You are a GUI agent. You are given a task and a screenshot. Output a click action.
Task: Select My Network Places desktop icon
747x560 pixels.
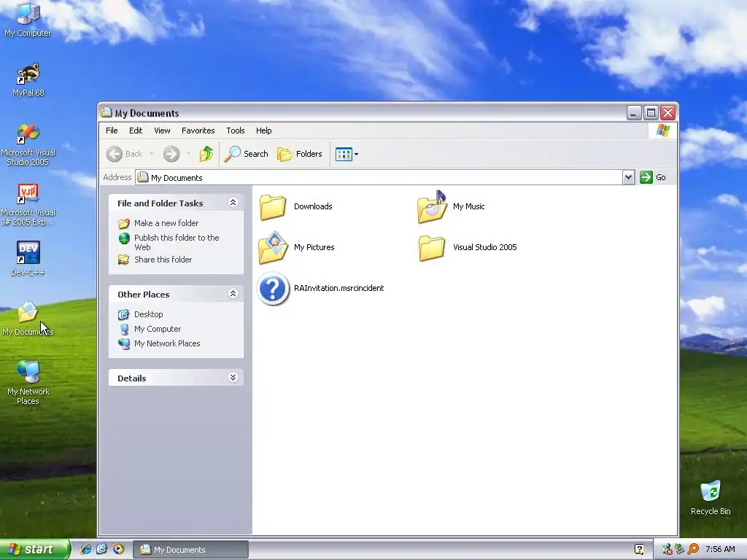[x=28, y=382]
